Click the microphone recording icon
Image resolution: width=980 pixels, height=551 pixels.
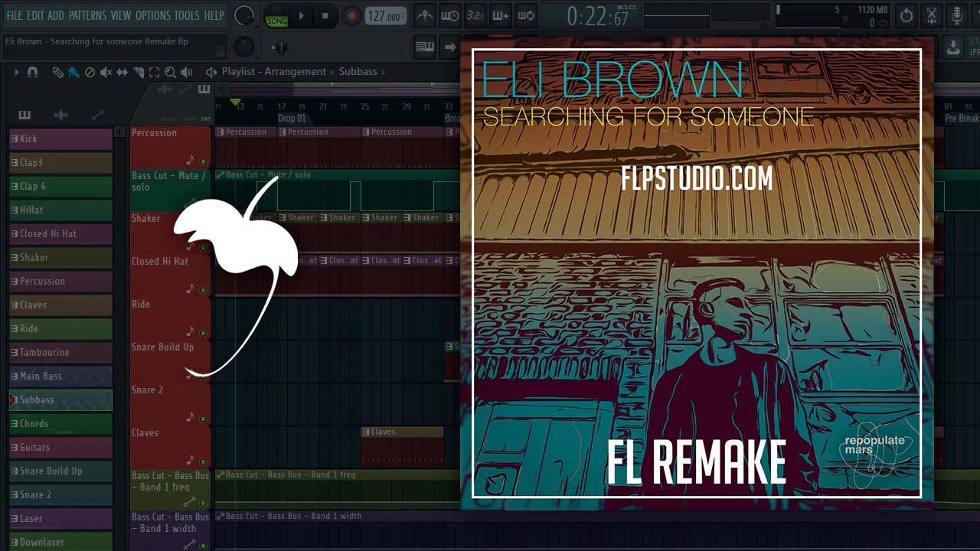[x=957, y=15]
